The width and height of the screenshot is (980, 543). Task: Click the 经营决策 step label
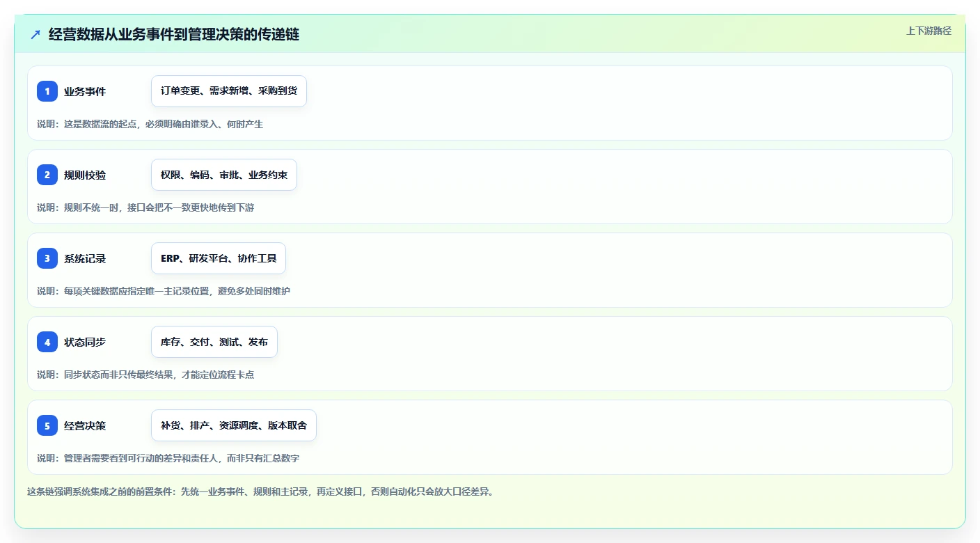tap(85, 425)
